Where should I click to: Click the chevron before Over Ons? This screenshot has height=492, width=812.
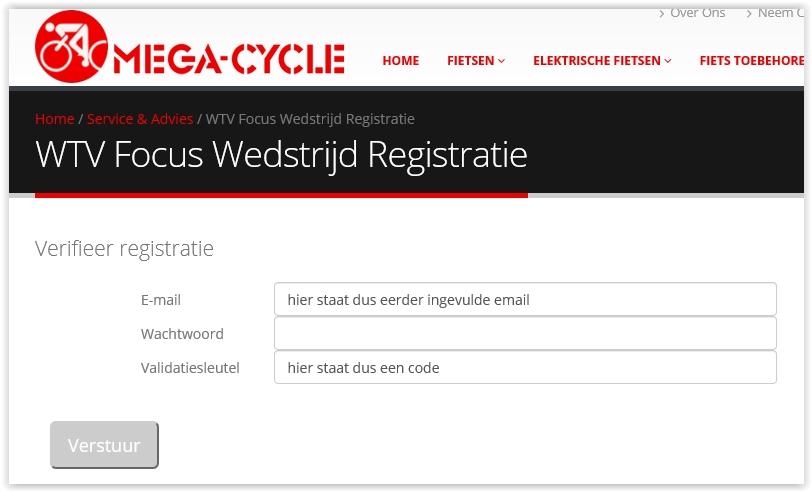coord(662,14)
